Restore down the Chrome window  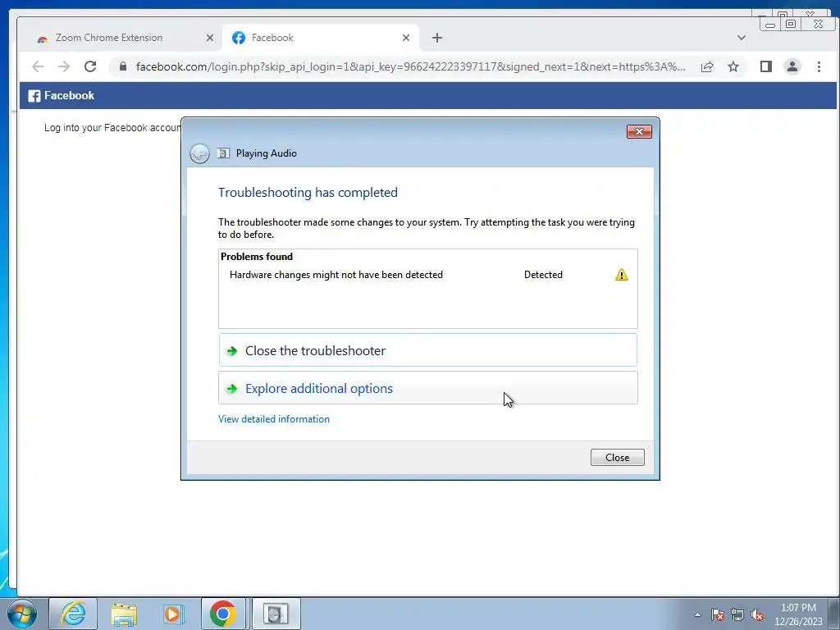[791, 24]
